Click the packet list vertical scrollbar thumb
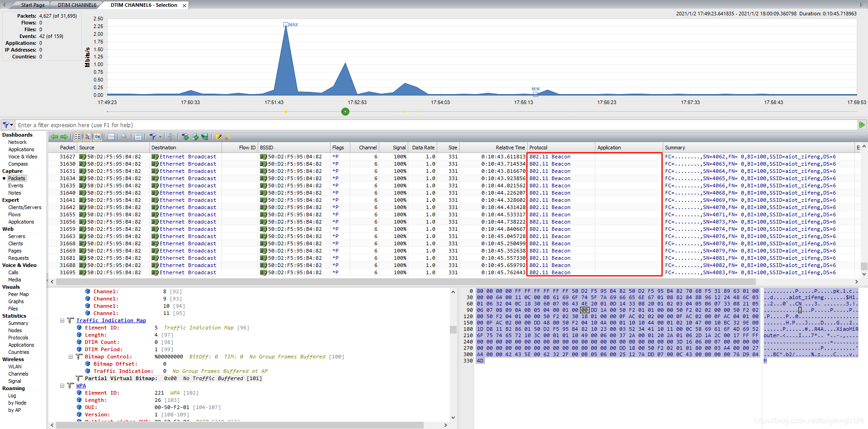The width and height of the screenshot is (868, 429). pyautogui.click(x=864, y=266)
